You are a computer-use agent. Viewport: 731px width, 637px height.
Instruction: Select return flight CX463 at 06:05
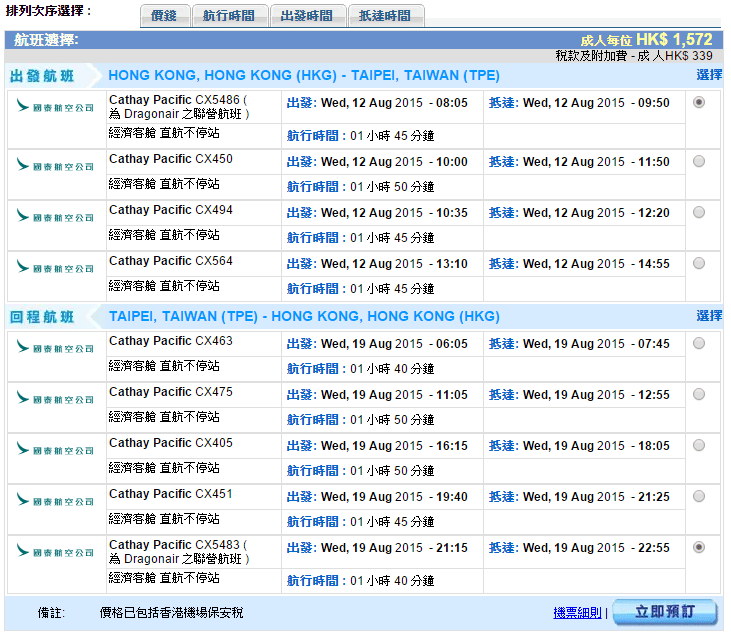pos(698,343)
